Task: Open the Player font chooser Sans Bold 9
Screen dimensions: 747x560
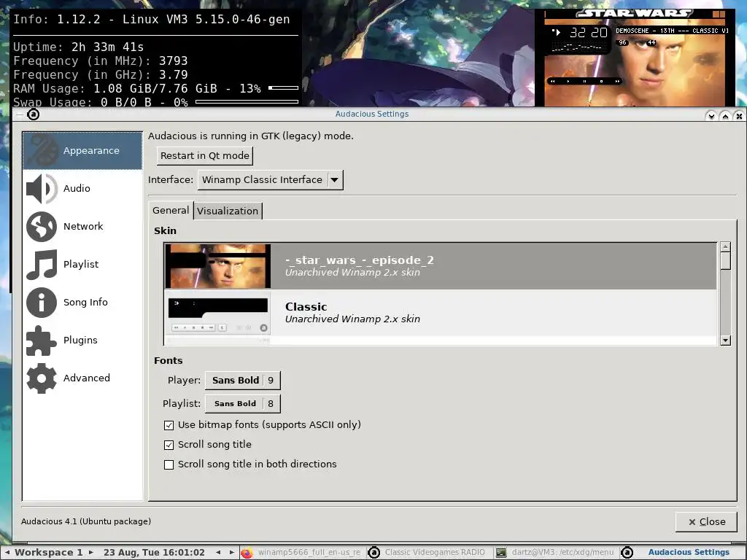Action: click(242, 381)
